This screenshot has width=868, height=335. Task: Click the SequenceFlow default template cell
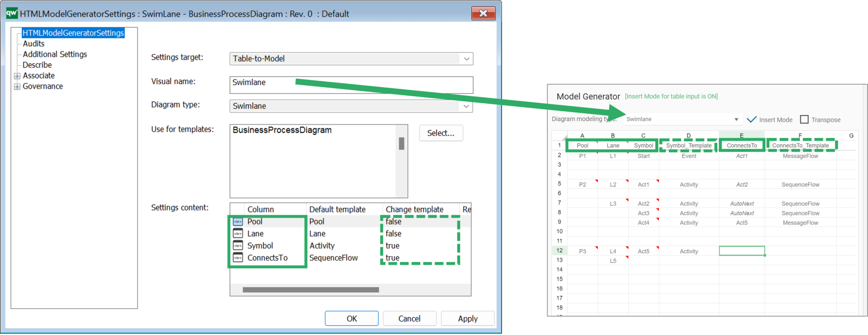tap(334, 257)
